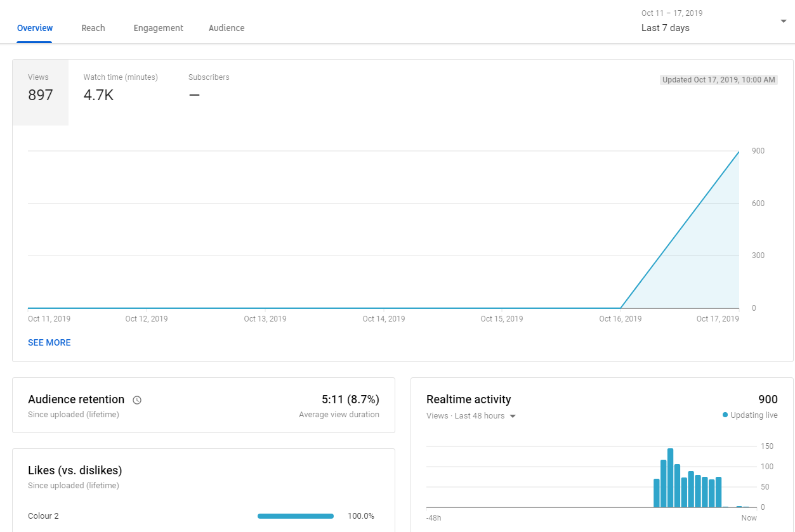Click the SEE MORE link
795x532 pixels.
tap(49, 342)
